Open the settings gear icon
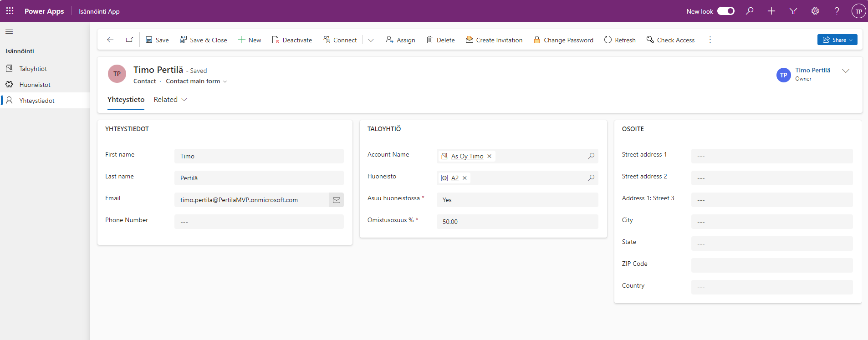Viewport: 868px width, 340px height. (815, 11)
